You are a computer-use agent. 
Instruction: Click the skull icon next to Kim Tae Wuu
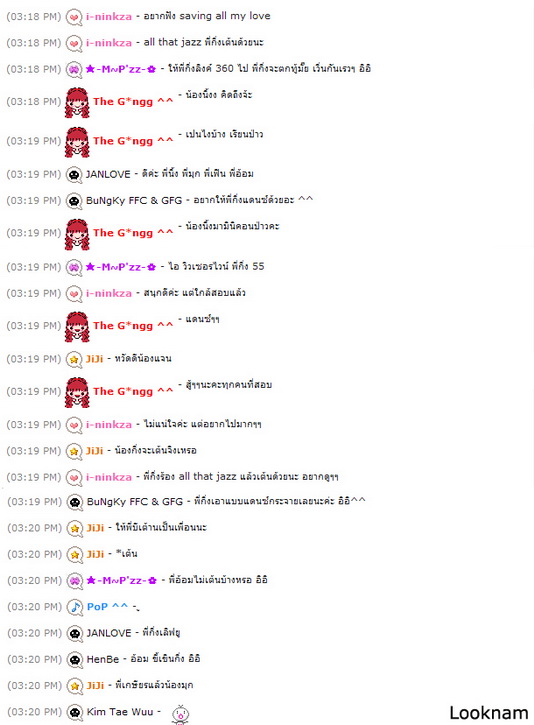pos(75,712)
